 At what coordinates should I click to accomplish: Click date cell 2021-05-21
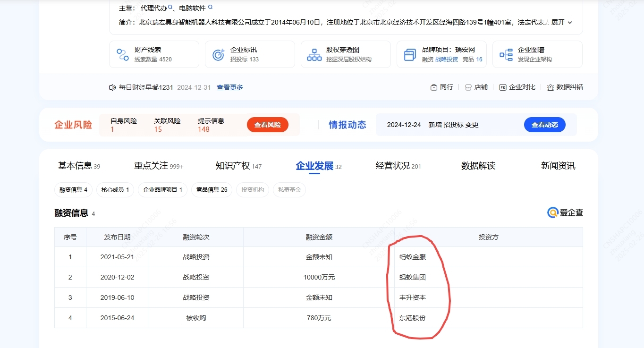pos(117,257)
